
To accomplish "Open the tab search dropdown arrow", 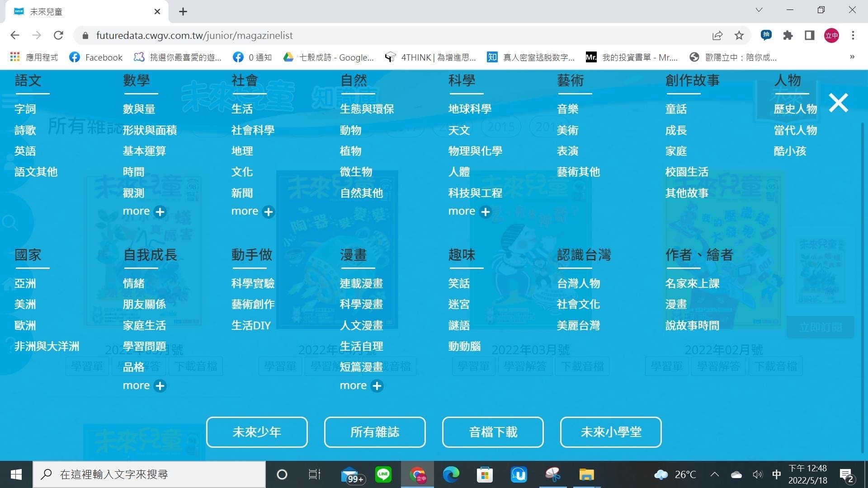I will tap(759, 10).
